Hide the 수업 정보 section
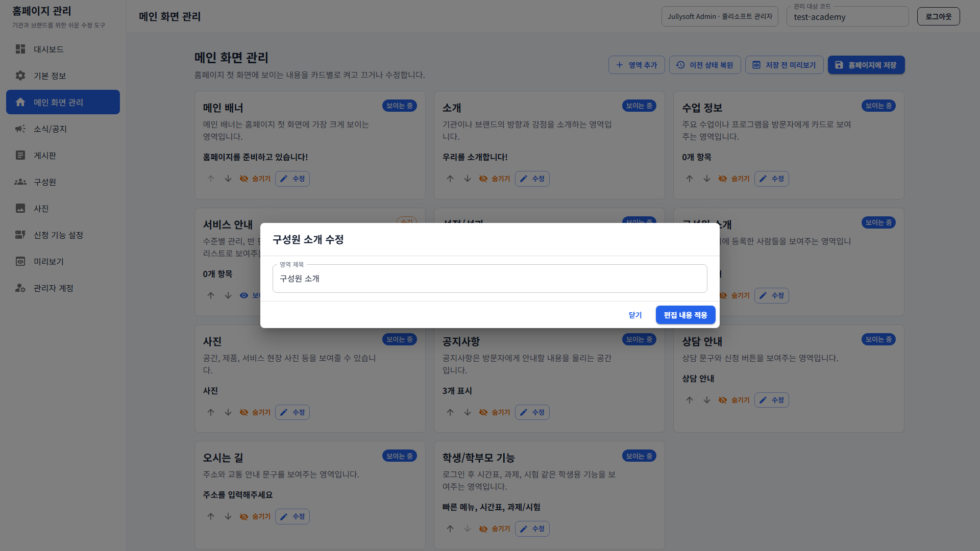 [x=734, y=179]
